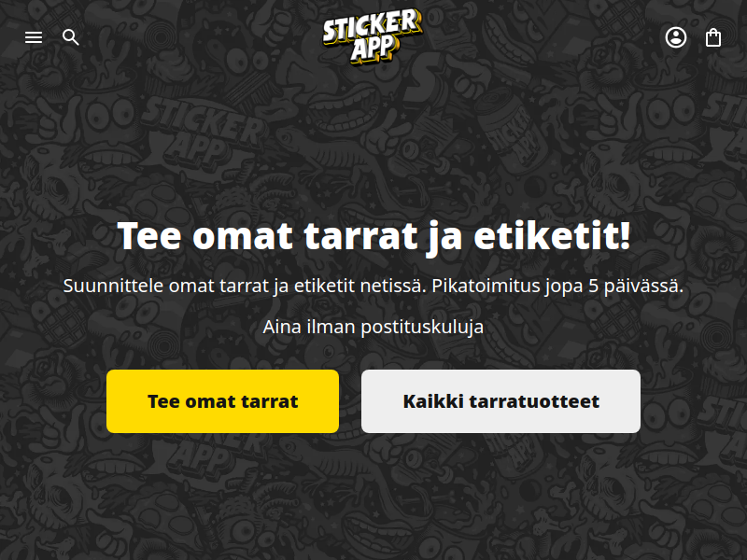Image resolution: width=747 pixels, height=560 pixels.
Task: Click the Aina ilman postituskuluja text
Action: pos(373,328)
